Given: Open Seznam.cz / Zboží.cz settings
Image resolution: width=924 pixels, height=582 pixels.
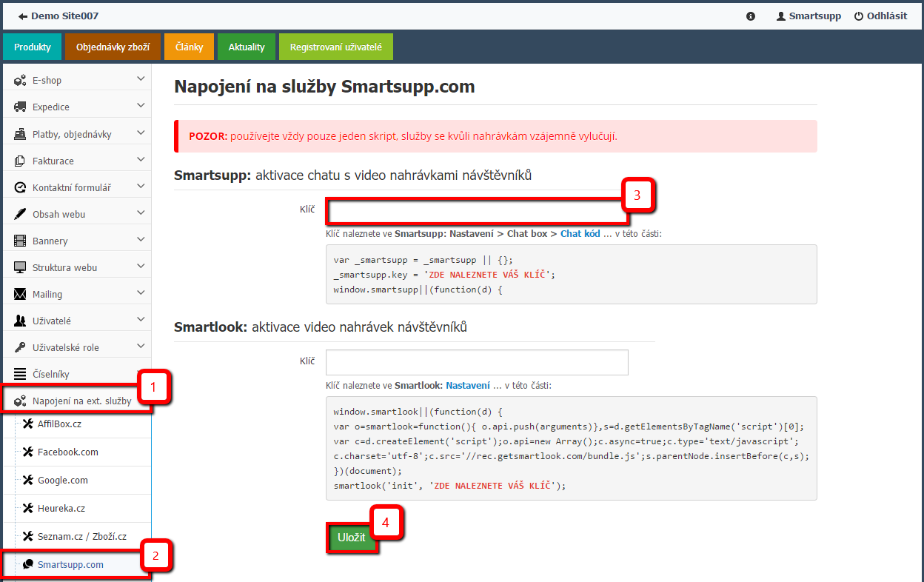Looking at the screenshot, I should click(x=84, y=536).
